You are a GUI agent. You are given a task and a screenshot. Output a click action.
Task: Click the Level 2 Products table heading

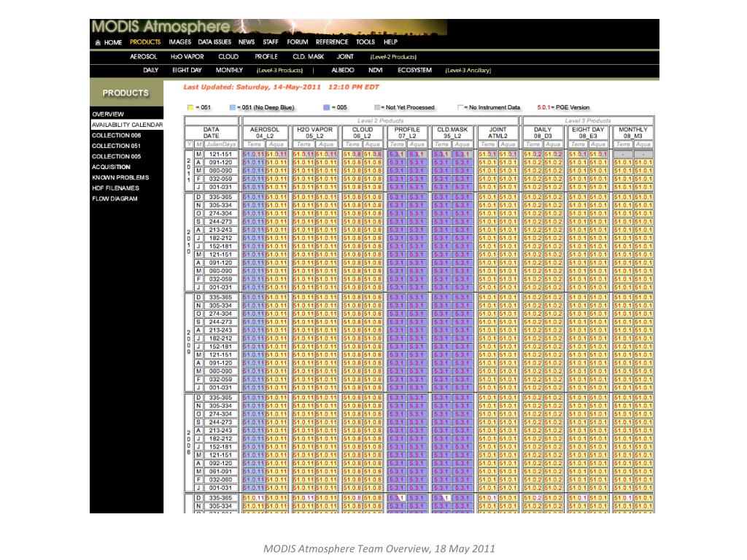point(380,120)
